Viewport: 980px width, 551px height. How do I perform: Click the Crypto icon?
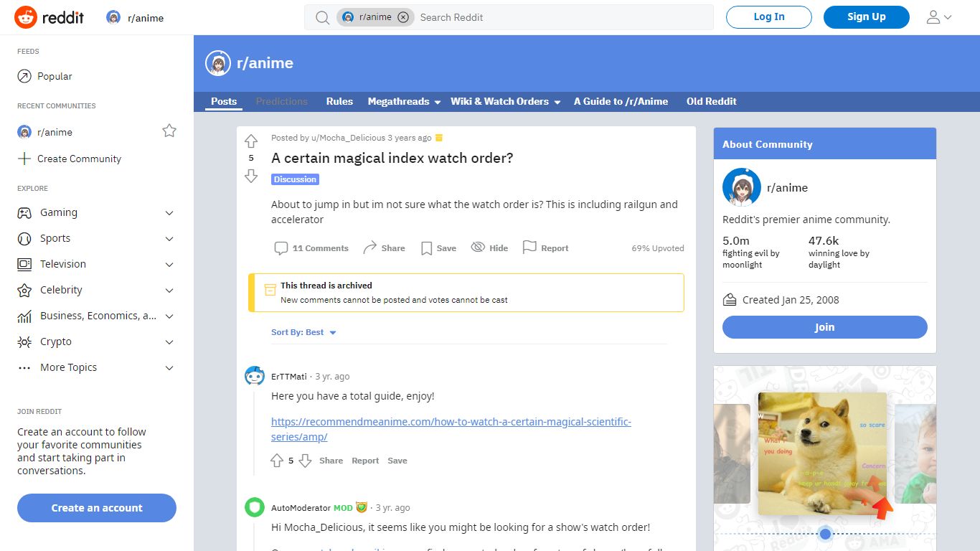(x=24, y=342)
